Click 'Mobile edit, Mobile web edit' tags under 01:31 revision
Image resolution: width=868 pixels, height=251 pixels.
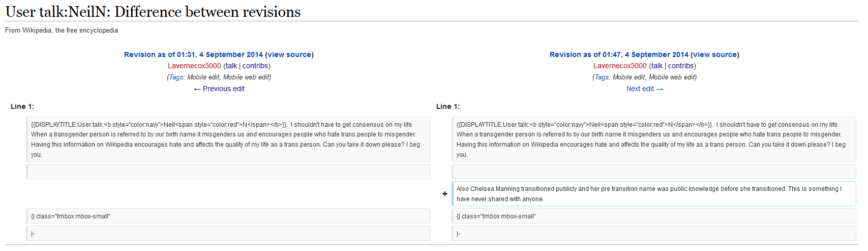[x=229, y=77]
